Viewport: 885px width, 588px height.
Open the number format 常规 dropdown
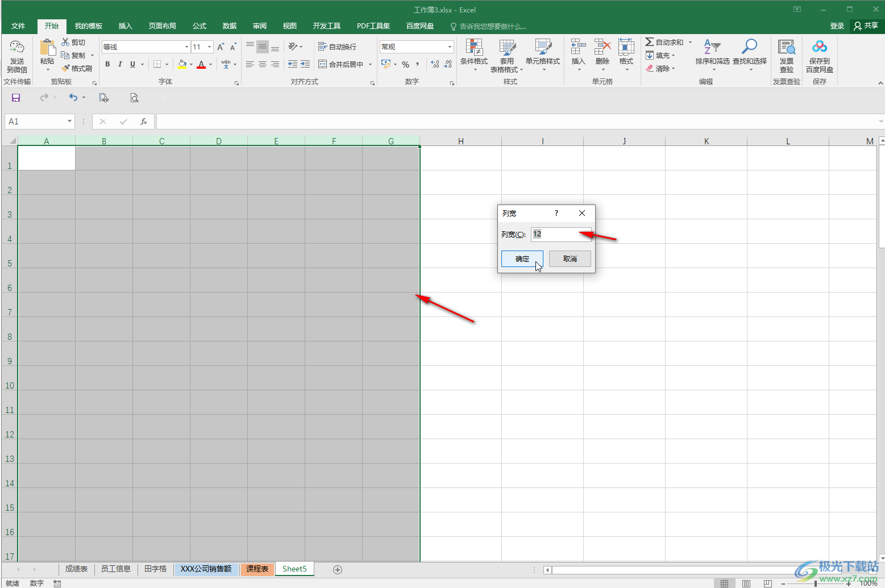point(450,47)
